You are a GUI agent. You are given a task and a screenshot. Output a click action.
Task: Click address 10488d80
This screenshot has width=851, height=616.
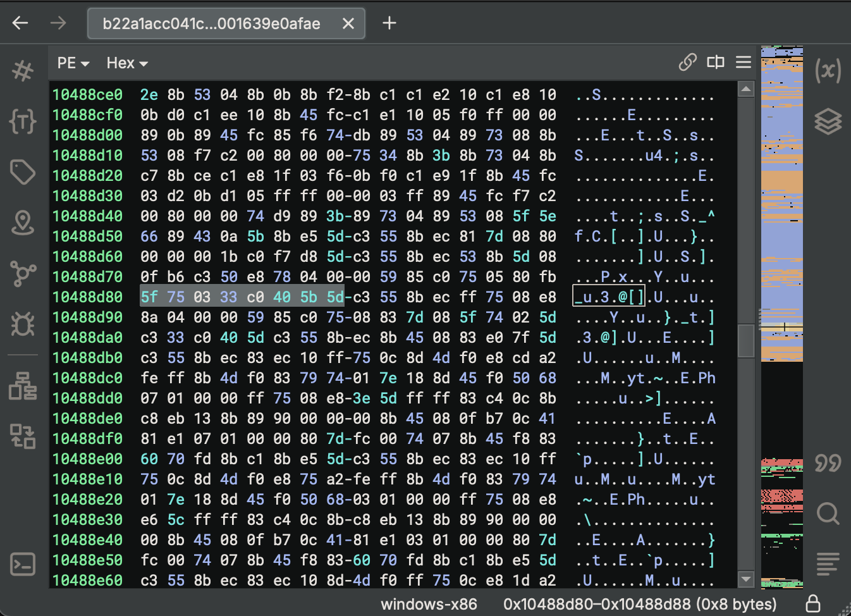pyautogui.click(x=87, y=297)
